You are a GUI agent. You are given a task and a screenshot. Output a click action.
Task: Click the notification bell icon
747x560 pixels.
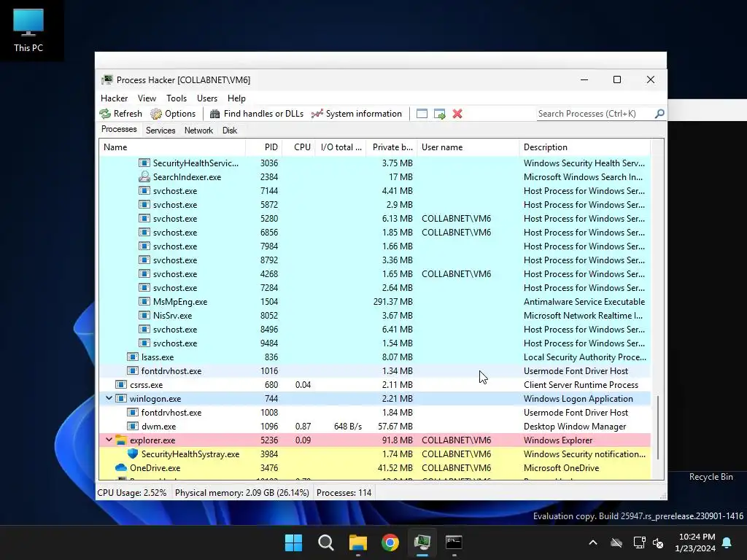point(727,542)
